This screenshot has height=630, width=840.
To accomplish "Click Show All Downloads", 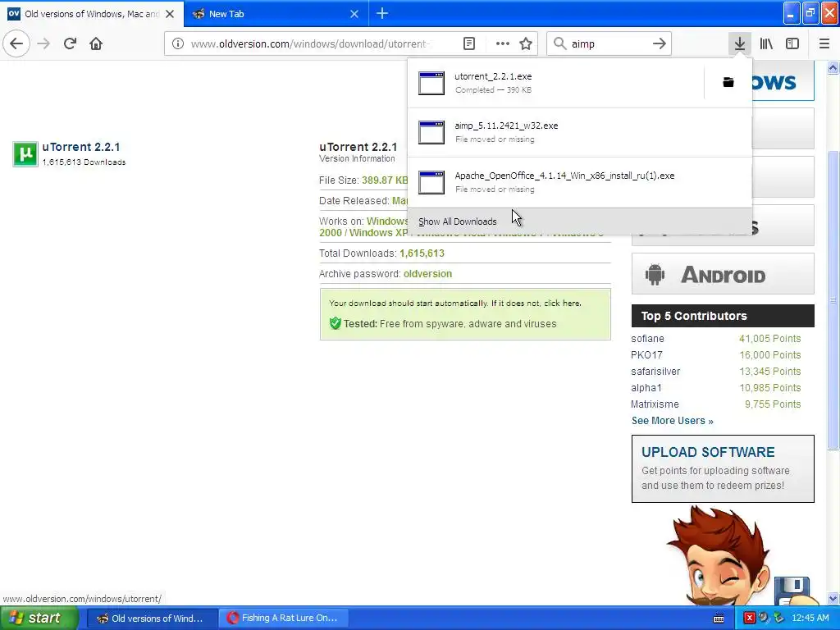I will click(580, 221).
